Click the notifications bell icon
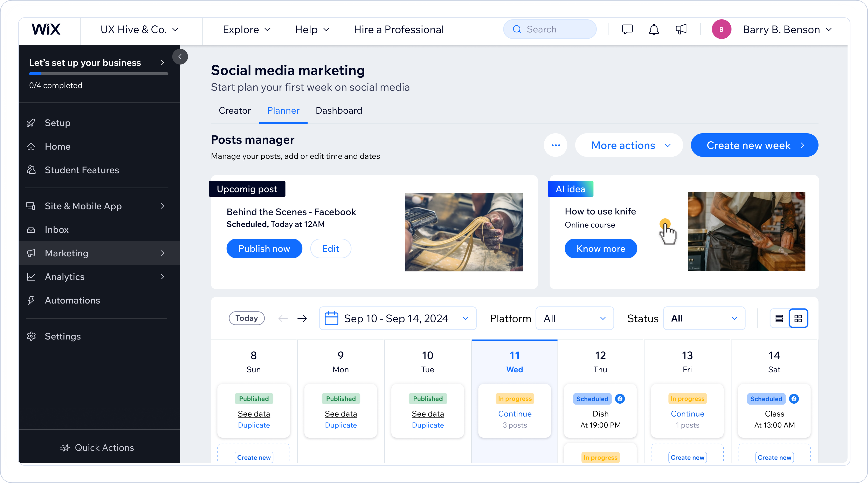The height and width of the screenshot is (483, 868). click(x=654, y=29)
